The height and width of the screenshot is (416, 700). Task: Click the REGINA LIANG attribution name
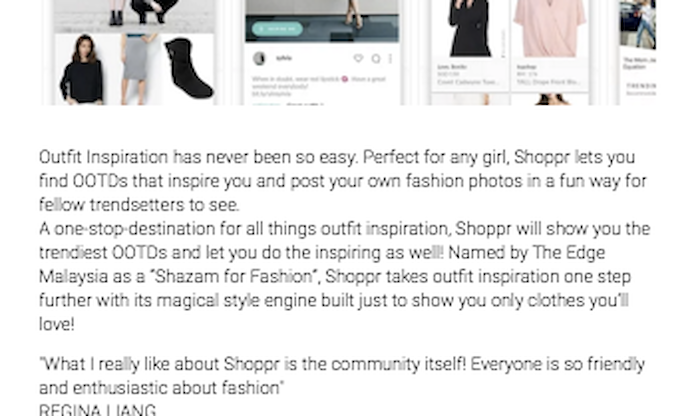pyautogui.click(x=97, y=410)
